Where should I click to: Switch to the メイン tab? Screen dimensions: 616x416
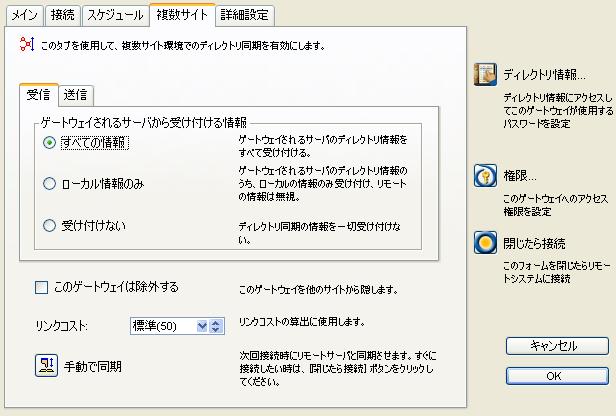coord(24,15)
